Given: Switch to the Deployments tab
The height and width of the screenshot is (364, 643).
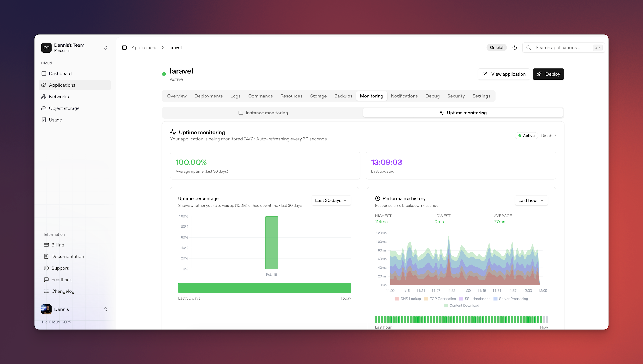Looking at the screenshot, I should 208,96.
